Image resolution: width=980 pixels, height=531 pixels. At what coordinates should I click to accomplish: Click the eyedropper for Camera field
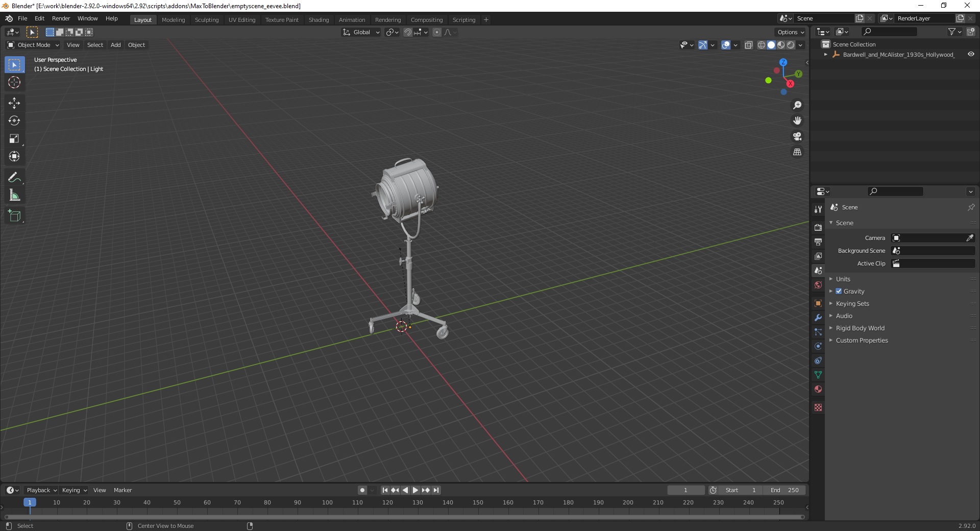970,238
